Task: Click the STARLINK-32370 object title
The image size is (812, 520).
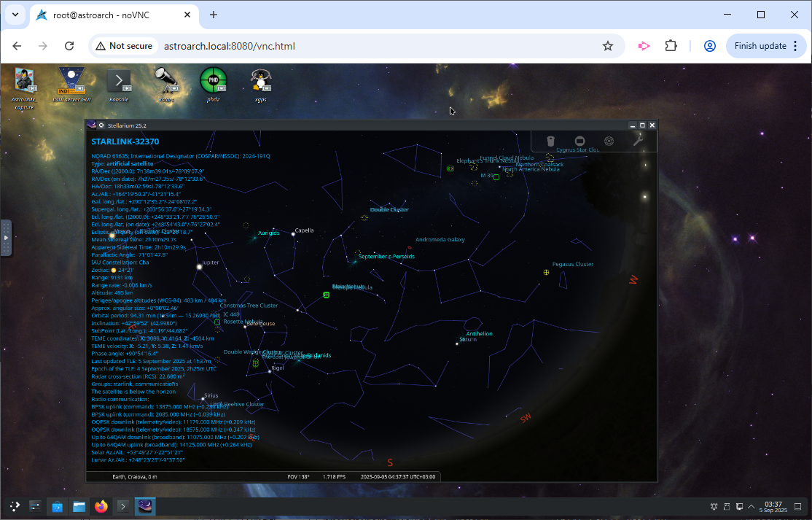Action: (x=125, y=141)
